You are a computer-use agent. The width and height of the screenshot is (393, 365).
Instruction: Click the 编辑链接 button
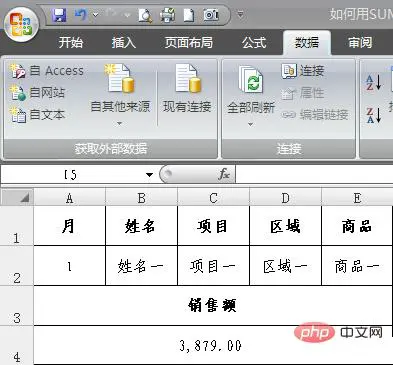coord(315,115)
